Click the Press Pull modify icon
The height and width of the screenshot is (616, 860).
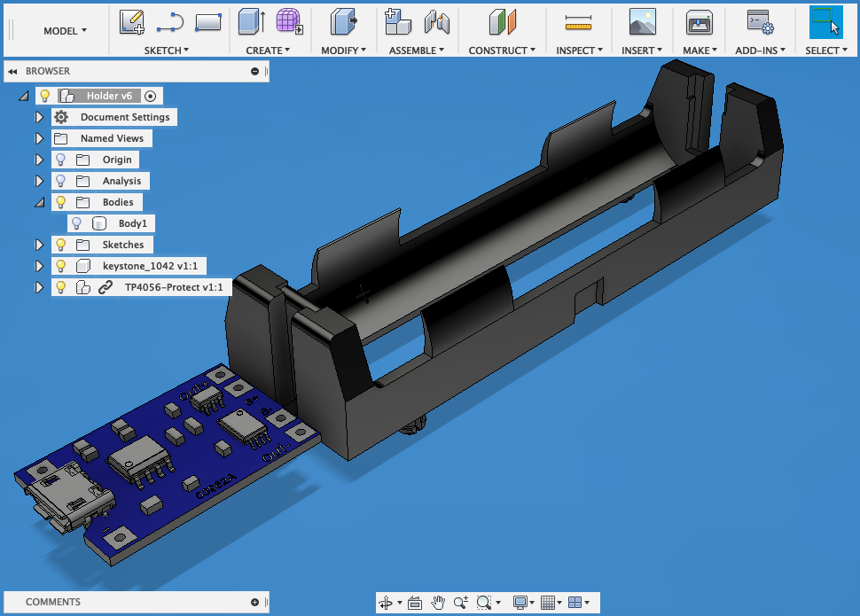[x=343, y=21]
